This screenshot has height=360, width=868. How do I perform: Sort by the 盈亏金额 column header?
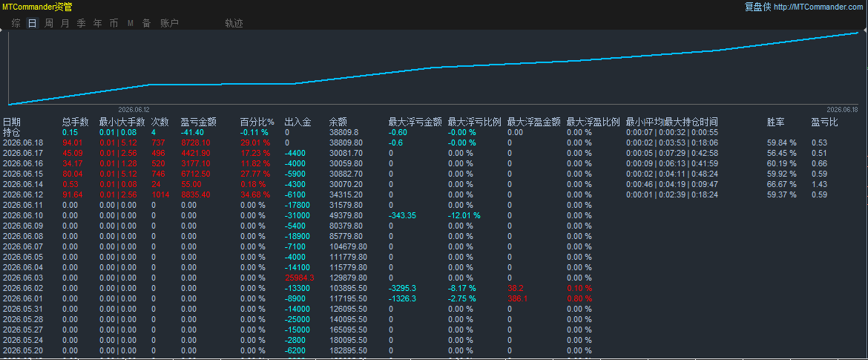point(198,122)
